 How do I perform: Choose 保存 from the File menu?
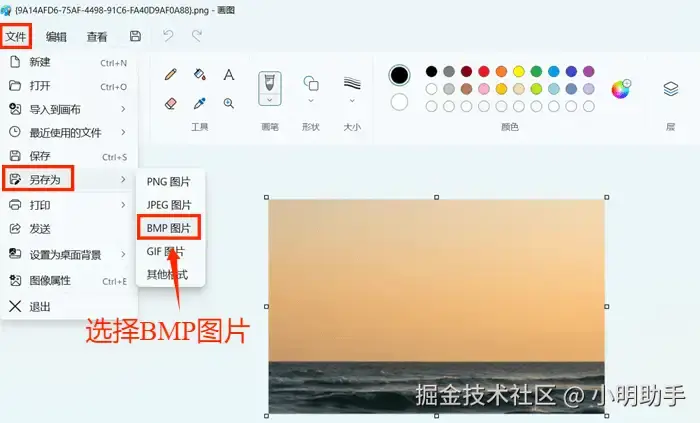(69, 156)
